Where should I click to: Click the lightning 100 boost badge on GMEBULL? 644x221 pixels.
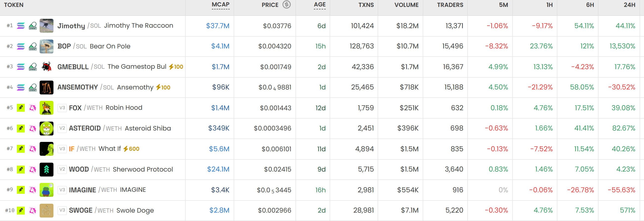pos(176,67)
